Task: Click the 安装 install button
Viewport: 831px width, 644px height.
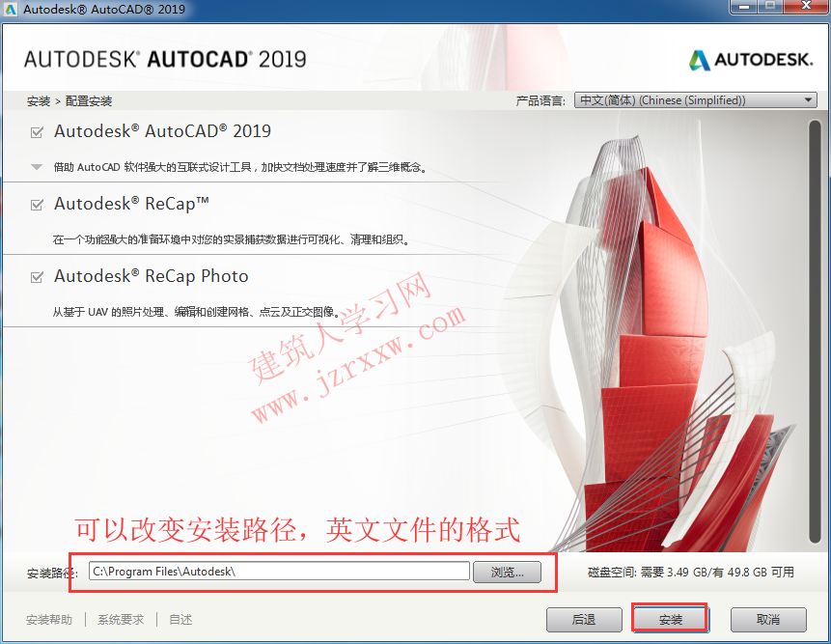Action: (x=670, y=619)
